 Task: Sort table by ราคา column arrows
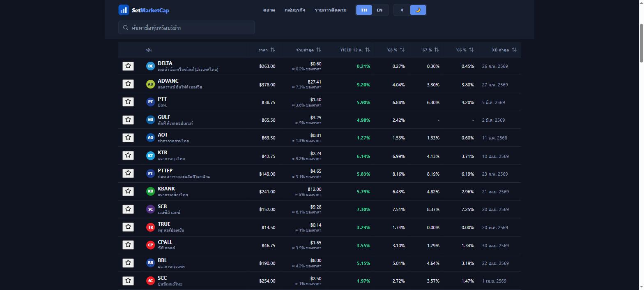pyautogui.click(x=273, y=50)
